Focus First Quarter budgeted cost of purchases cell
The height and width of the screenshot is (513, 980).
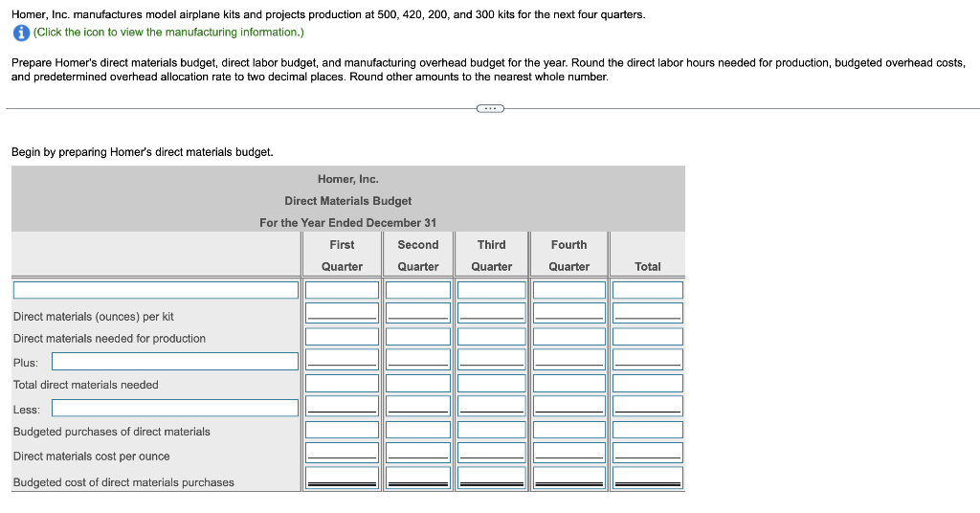pos(342,478)
